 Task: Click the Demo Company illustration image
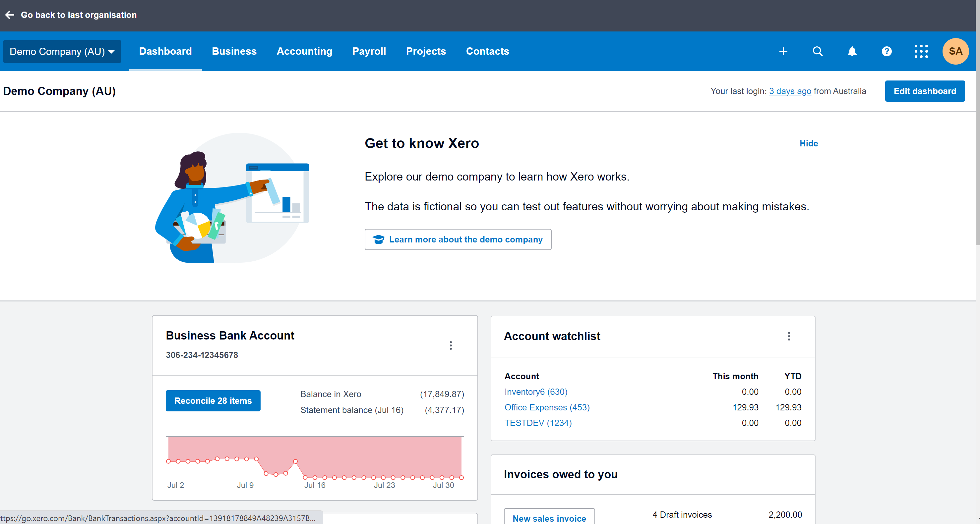click(232, 198)
